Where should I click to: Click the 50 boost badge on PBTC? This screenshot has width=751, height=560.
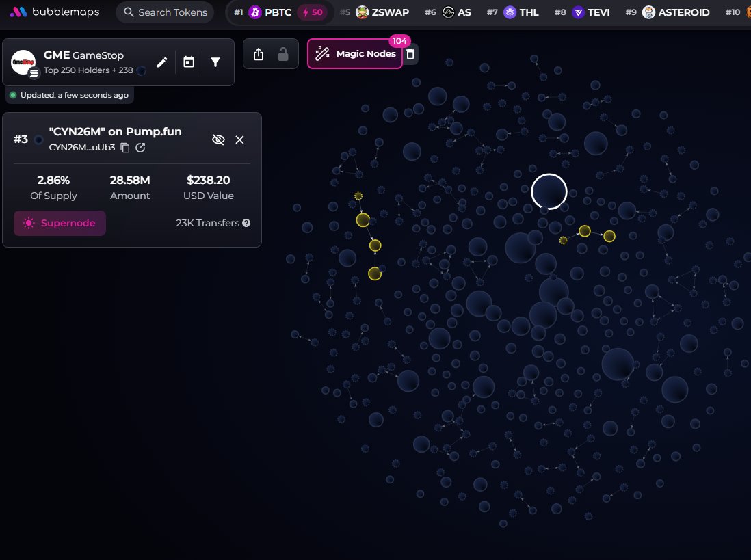coord(313,12)
